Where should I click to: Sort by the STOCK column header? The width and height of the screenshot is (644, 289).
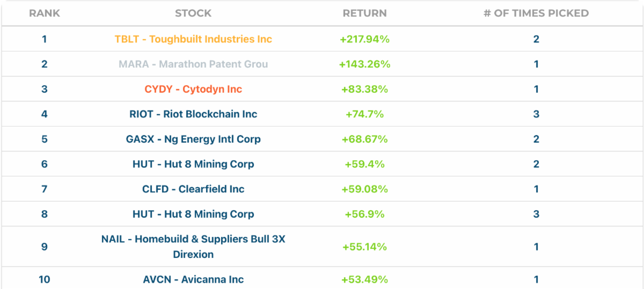click(x=193, y=13)
